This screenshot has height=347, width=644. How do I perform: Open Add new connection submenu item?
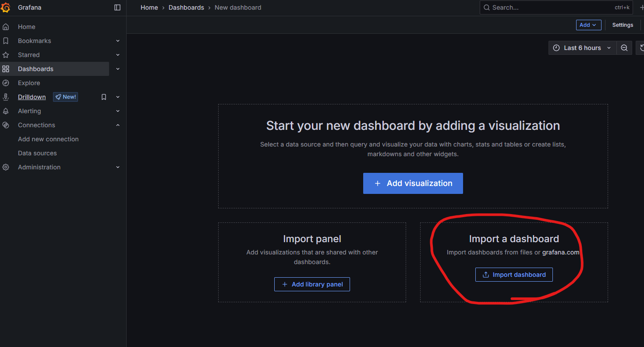[x=48, y=139]
